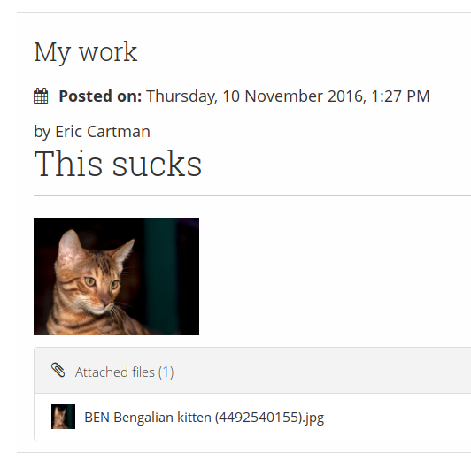Image resolution: width=471 pixels, height=476 pixels.
Task: Click the author name Eric Cartman
Action: pos(103,132)
